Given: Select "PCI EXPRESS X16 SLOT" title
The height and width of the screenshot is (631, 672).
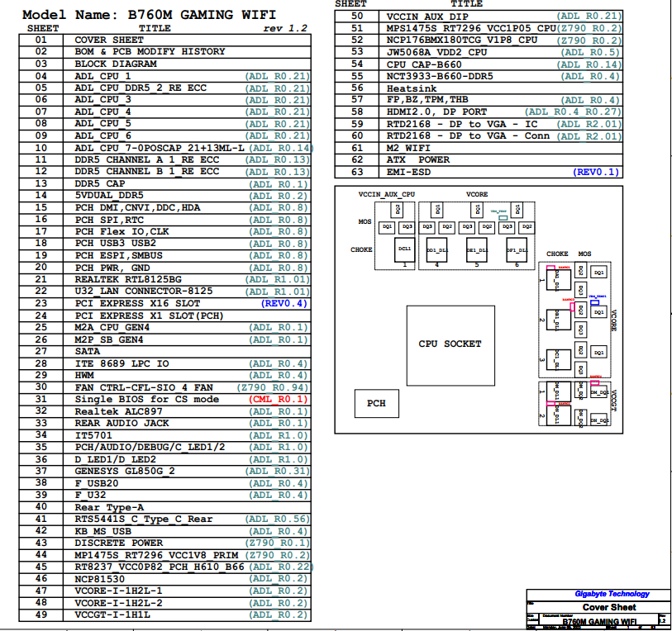Looking at the screenshot, I should [x=137, y=303].
